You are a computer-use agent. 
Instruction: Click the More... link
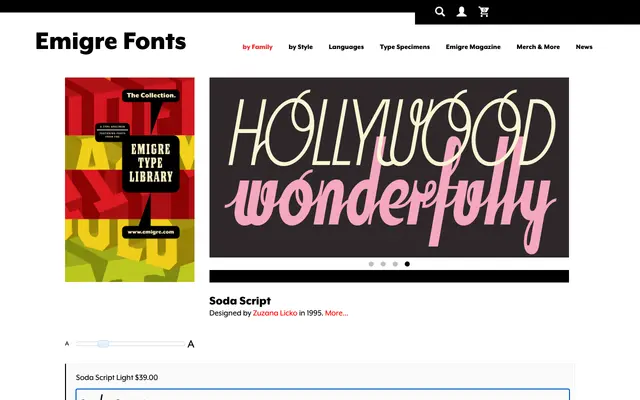pos(336,313)
